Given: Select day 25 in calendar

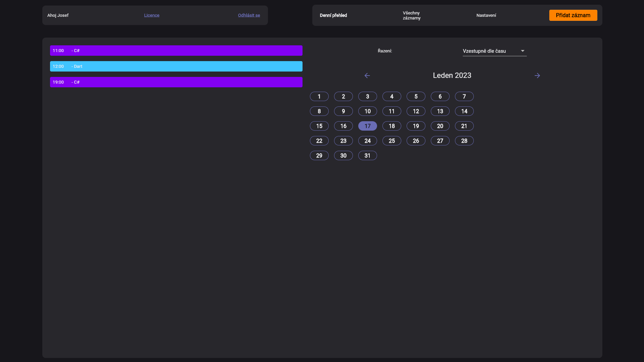Looking at the screenshot, I should tap(392, 141).
